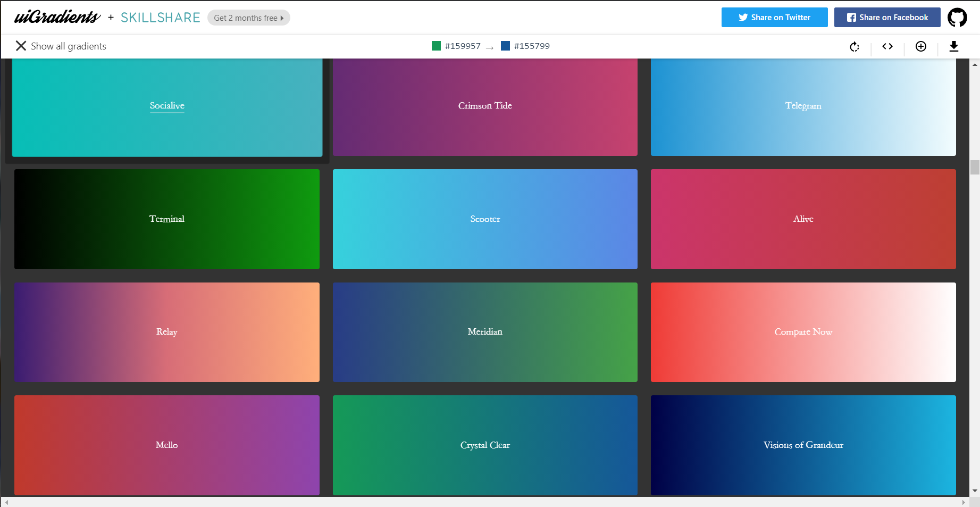Go to the uiGradients logo home
This screenshot has width=980, height=507.
click(x=57, y=17)
